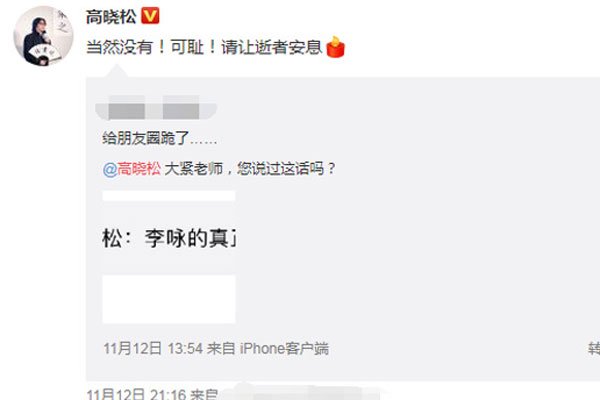This screenshot has width=600, height=400.
Task: Open 高晓松's profile avatar photo
Action: click(43, 36)
